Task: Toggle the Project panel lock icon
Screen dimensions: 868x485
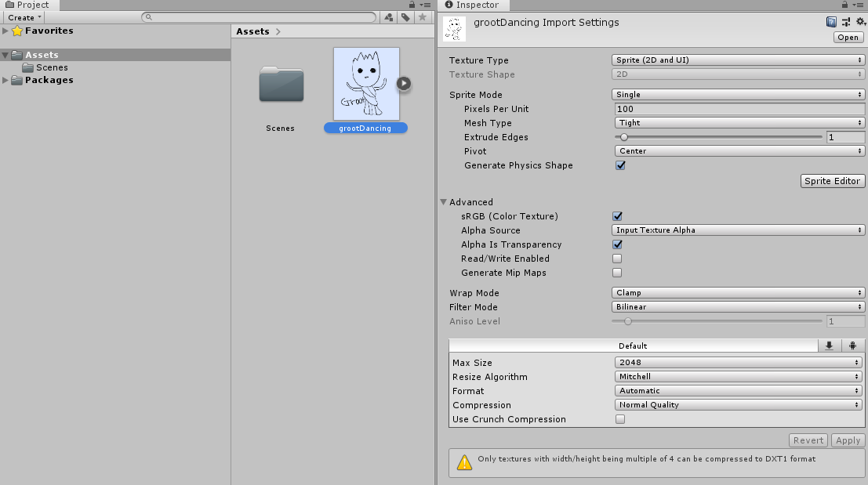Action: 412,5
